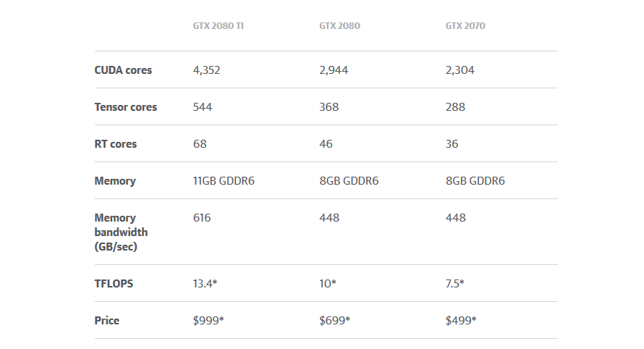Select the $999* price value
Viewport: 644px width, 349px height.
pyautogui.click(x=208, y=321)
